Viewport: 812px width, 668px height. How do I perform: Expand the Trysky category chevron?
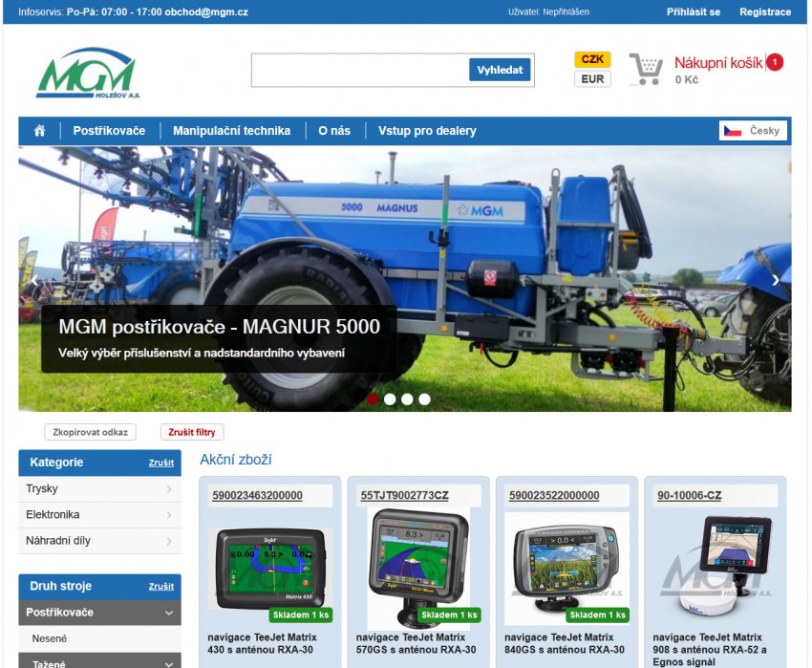pyautogui.click(x=169, y=488)
